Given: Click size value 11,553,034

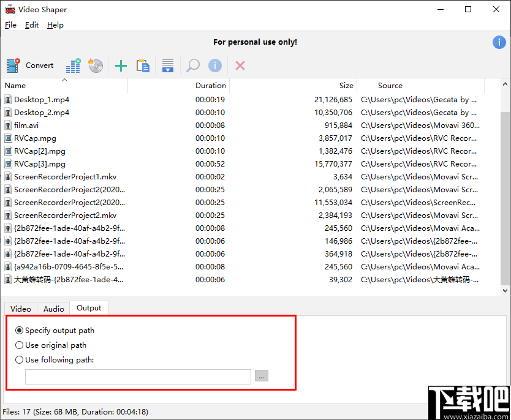Looking at the screenshot, I should tap(333, 203).
